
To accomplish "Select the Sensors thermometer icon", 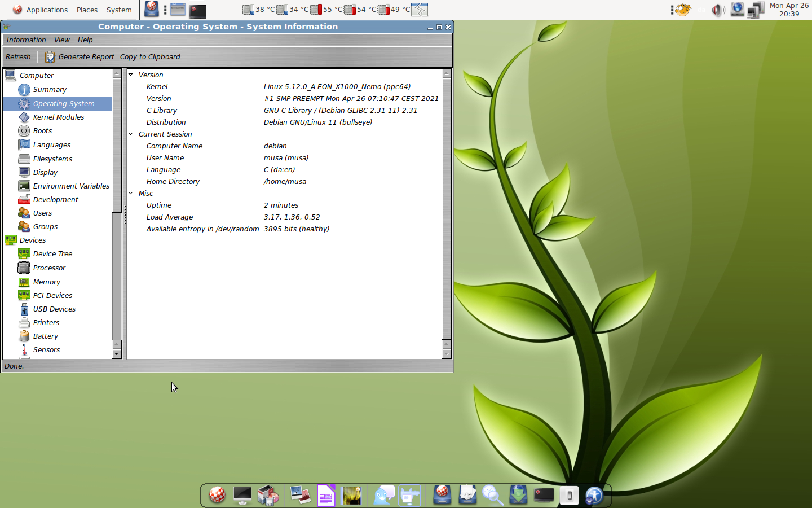I will coord(24,350).
